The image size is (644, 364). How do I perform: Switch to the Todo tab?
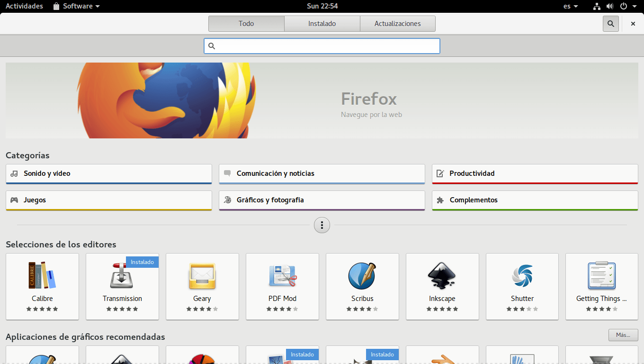pyautogui.click(x=246, y=24)
